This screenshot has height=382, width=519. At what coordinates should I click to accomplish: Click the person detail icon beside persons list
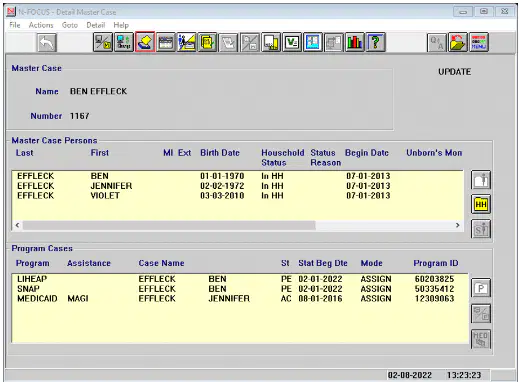[x=481, y=180]
